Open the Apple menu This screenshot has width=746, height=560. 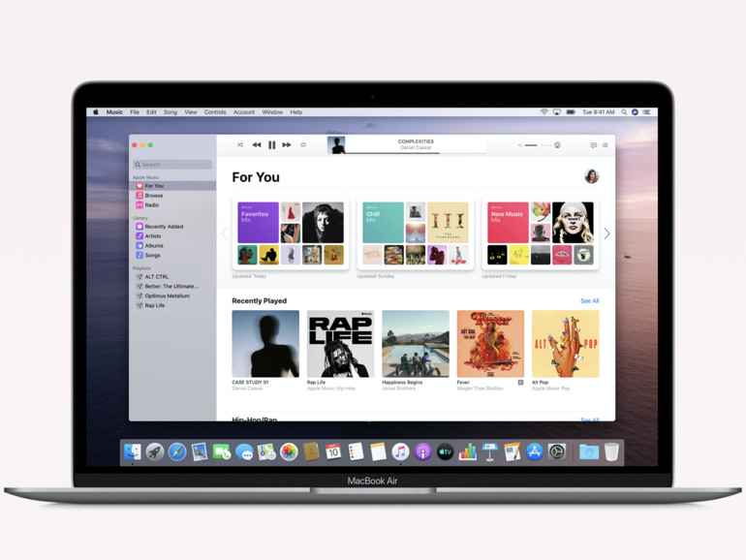(96, 112)
